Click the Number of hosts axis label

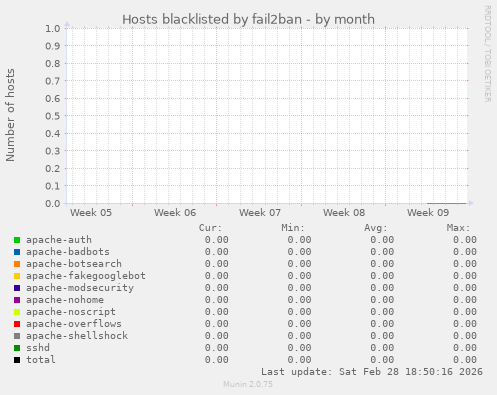(10, 115)
